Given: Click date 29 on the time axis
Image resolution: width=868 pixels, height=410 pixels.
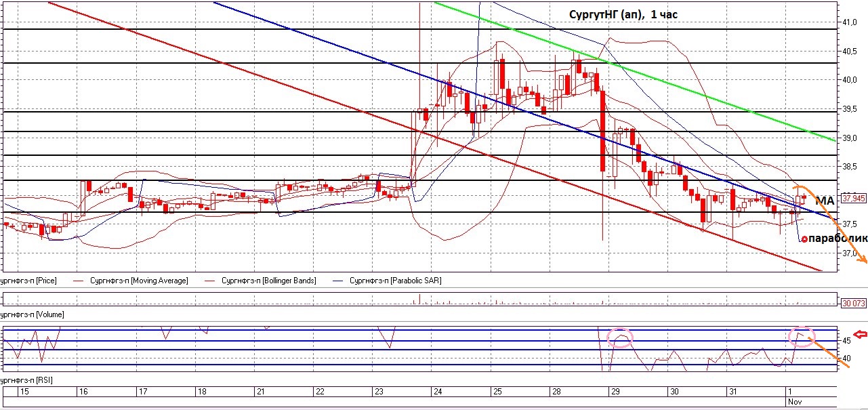Looking at the screenshot, I should point(616,392).
